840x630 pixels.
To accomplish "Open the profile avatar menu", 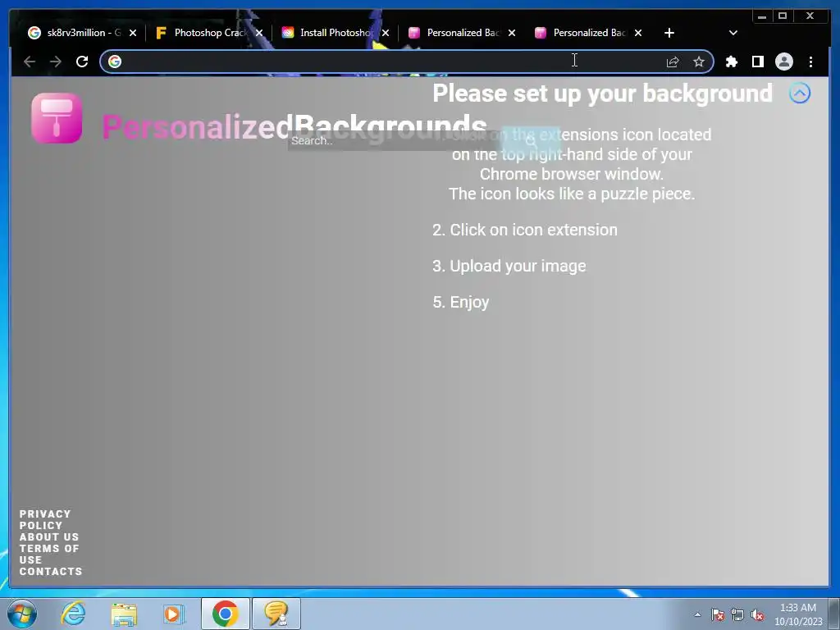I will [783, 62].
